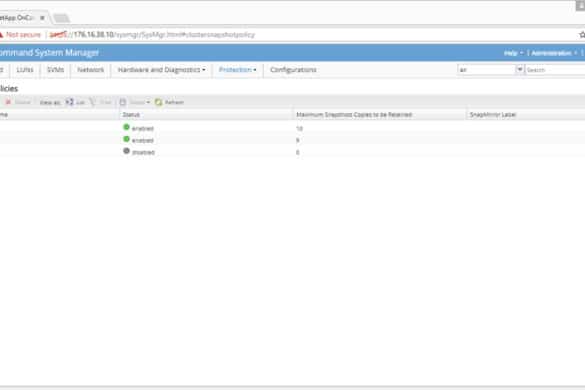Switch to the SVMs tab
585x390 pixels.
coord(55,70)
